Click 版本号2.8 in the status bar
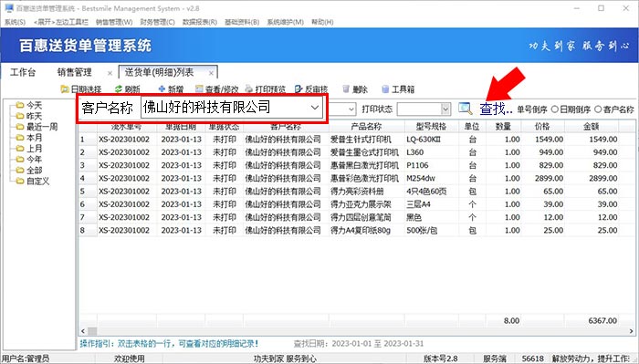The height and width of the screenshot is (364, 639). pos(441,359)
